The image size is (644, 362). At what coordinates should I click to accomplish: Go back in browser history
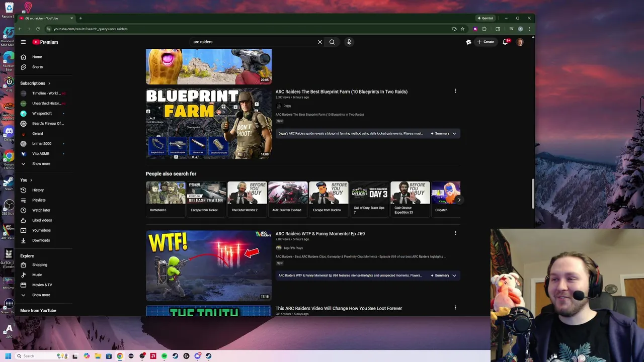pyautogui.click(x=20, y=29)
